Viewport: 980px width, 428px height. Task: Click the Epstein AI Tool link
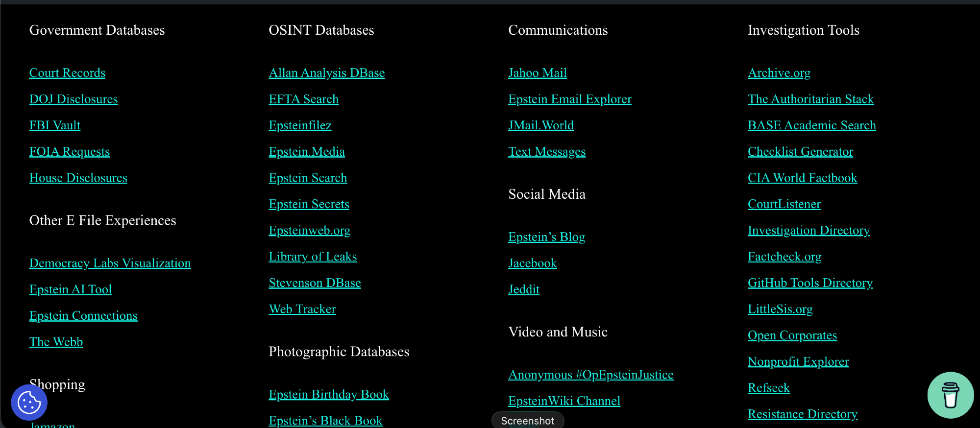pyautogui.click(x=71, y=289)
